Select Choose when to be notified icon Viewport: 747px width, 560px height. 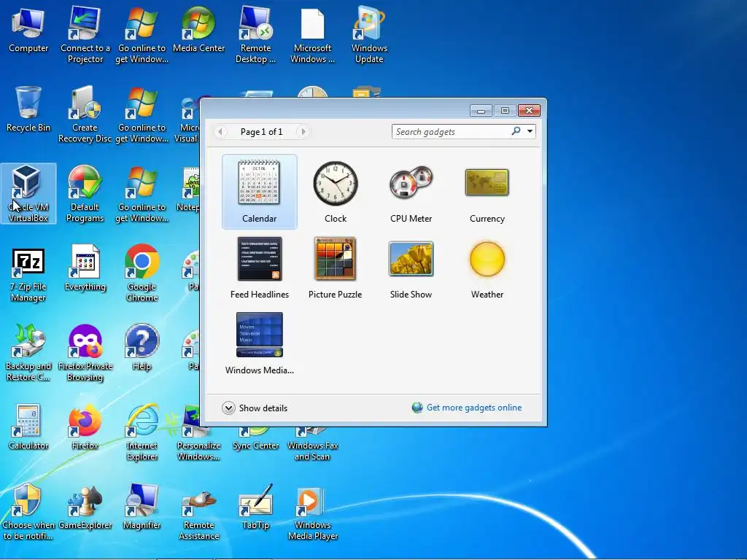click(x=28, y=512)
